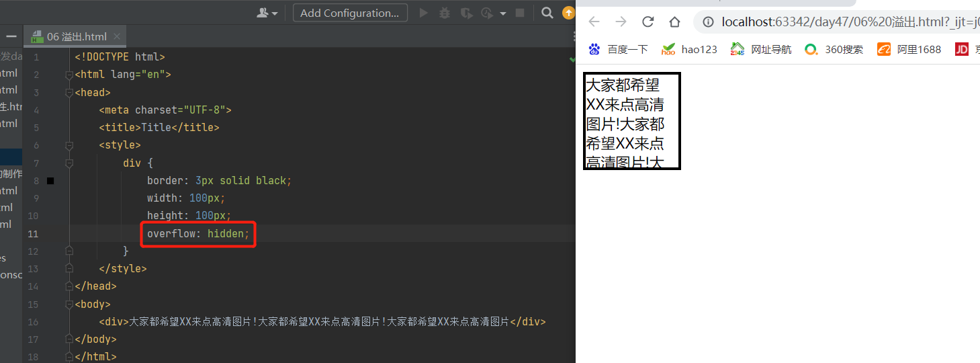Collapse the div { rule fold marker
The image size is (980, 363).
point(69,163)
